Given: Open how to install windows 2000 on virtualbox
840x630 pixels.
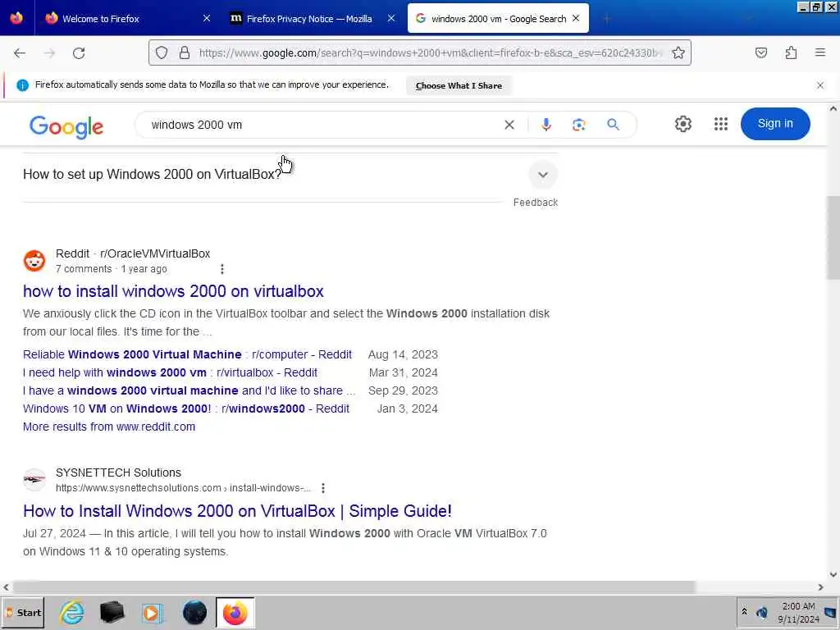Looking at the screenshot, I should pyautogui.click(x=173, y=291).
